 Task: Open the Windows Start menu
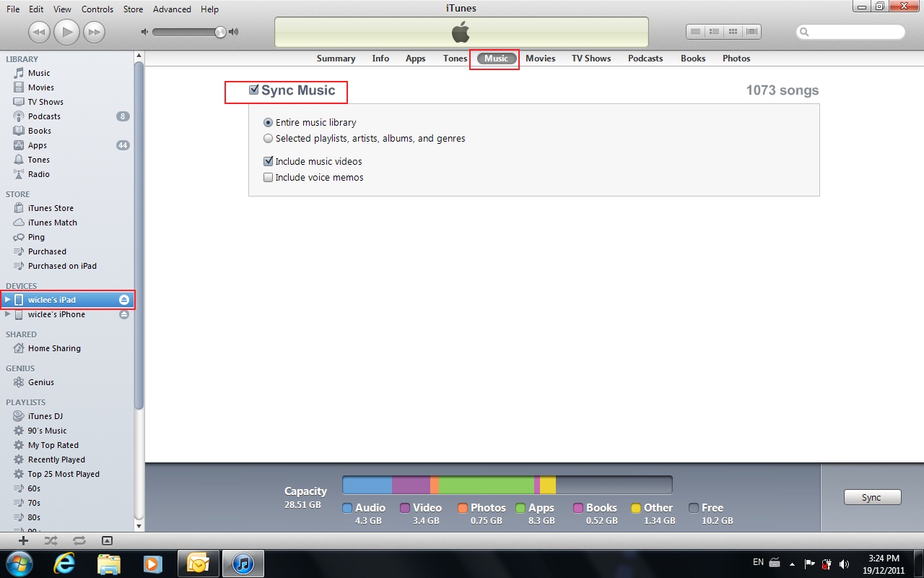[x=19, y=564]
